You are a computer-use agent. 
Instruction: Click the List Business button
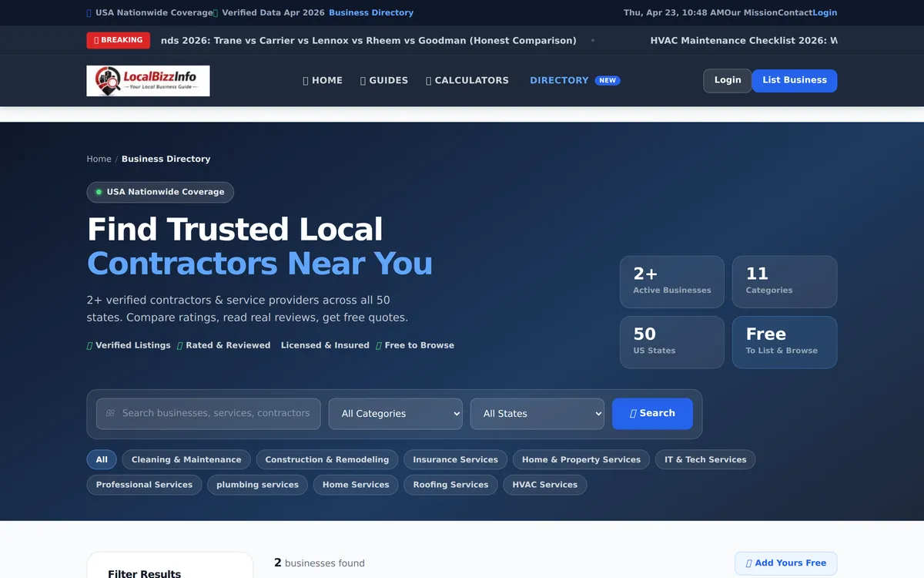coord(794,80)
